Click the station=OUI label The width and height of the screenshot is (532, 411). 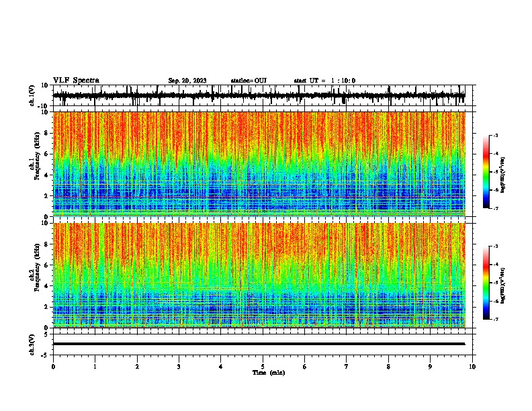[249, 81]
